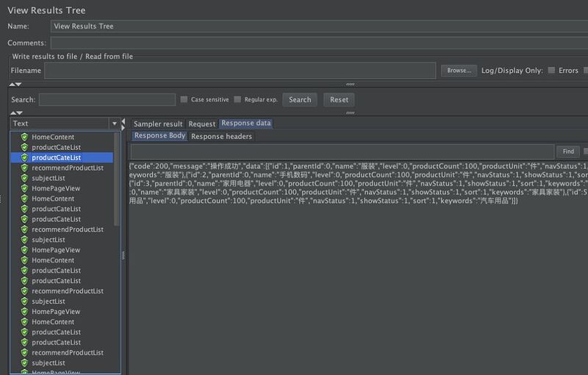This screenshot has width=588, height=375.
Task: Click the success icon beside the first subjectList
Action: coord(25,178)
